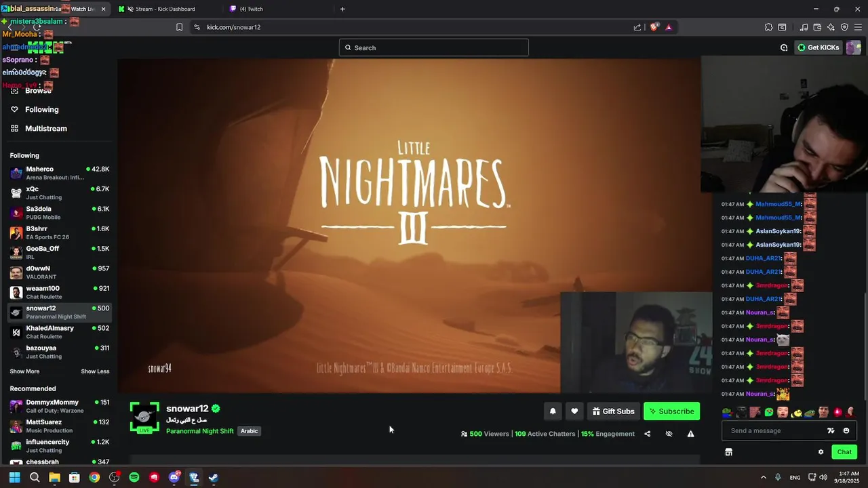Click the Arabic language tag
Image resolution: width=868 pixels, height=488 pixels.
pyautogui.click(x=249, y=431)
